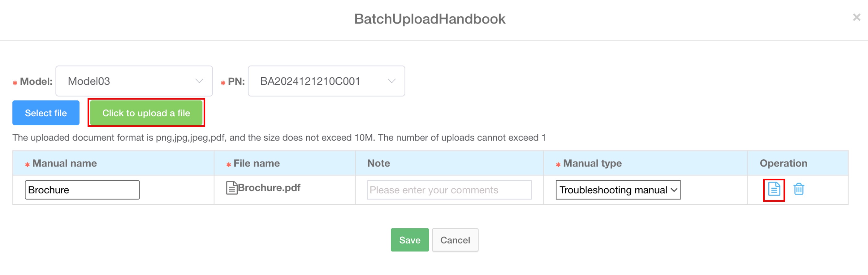The image size is (868, 275).
Task: Click the trash delete icon for Brochure row
Action: (799, 189)
